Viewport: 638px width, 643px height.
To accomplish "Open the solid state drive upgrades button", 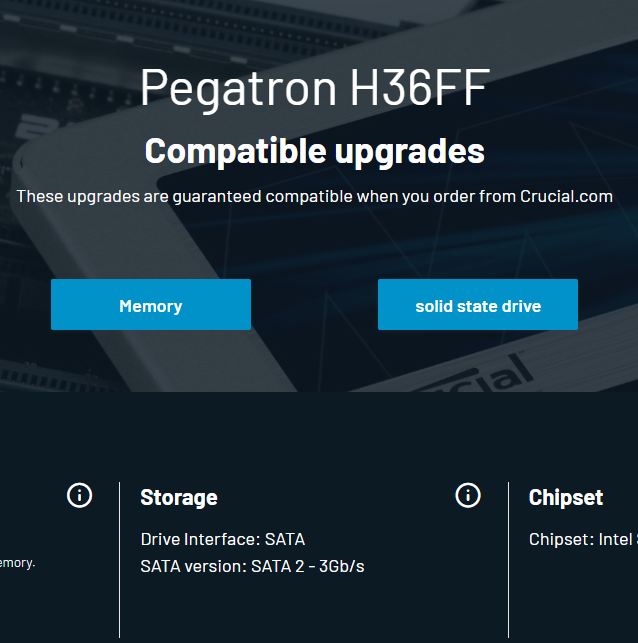I will point(478,305).
